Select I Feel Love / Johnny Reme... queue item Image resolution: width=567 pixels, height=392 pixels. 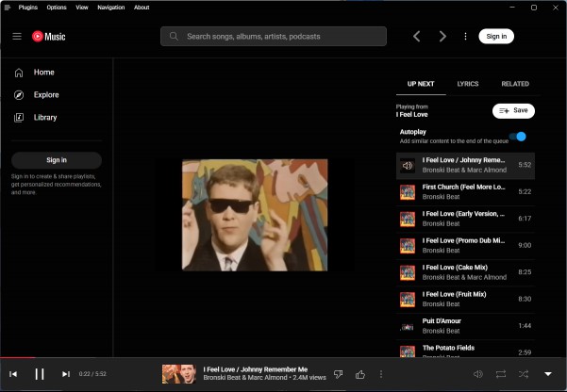[x=465, y=166]
